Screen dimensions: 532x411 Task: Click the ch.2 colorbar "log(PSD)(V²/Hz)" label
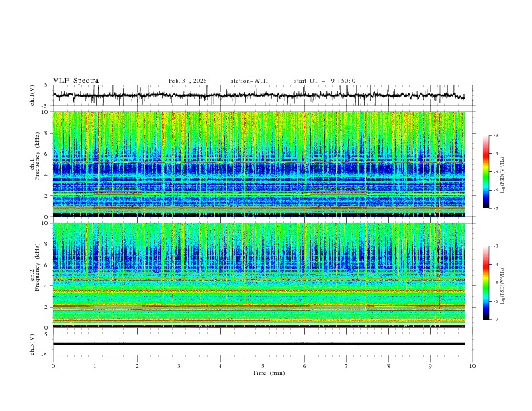tap(503, 286)
